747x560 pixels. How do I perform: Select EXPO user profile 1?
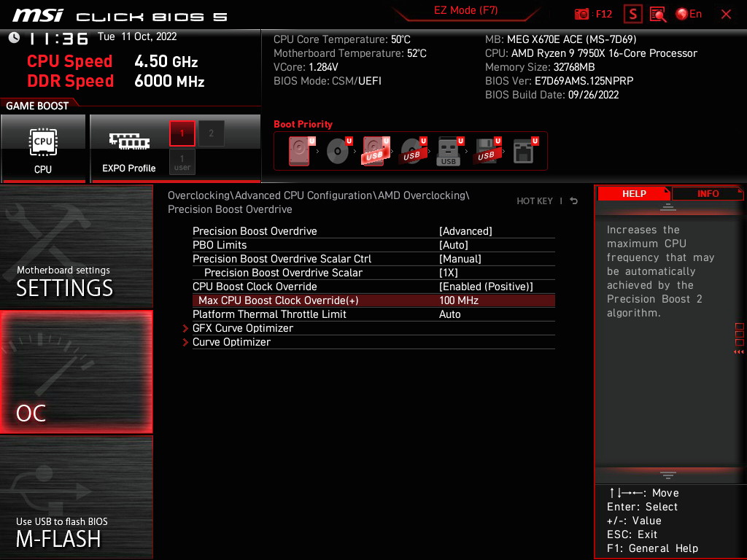(182, 162)
